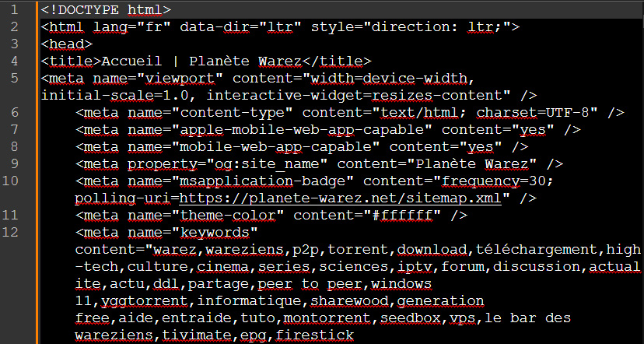Click line number 5 in the gutter
Viewport: 644px width, 344px height.
tap(14, 78)
